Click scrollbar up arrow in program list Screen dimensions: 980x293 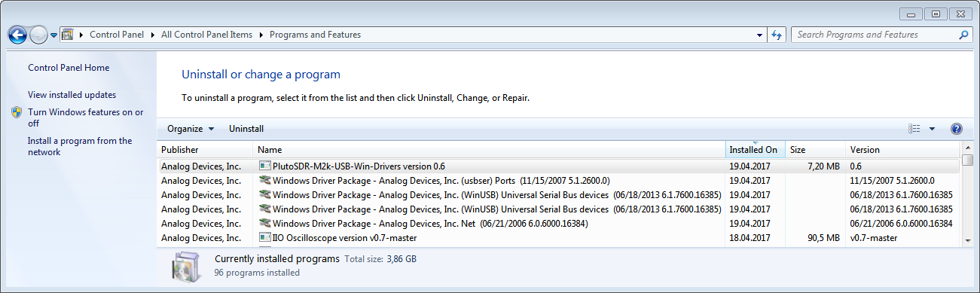[x=968, y=148]
